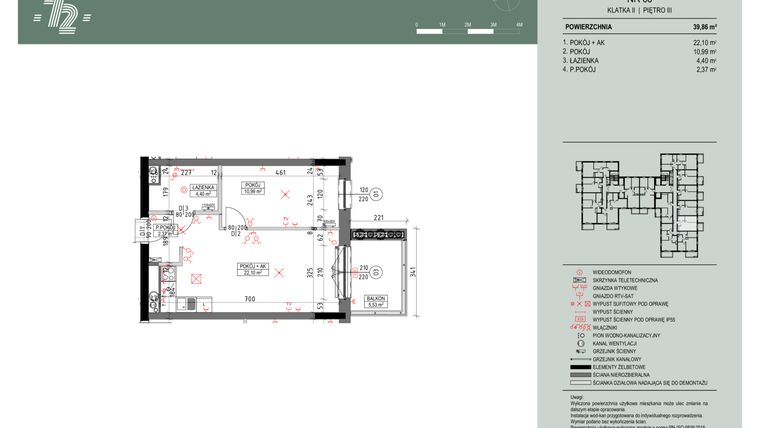The width and height of the screenshot is (760, 428).
Task: Click the Skrzynka teletechniczna legend symbol
Action: coord(579,281)
